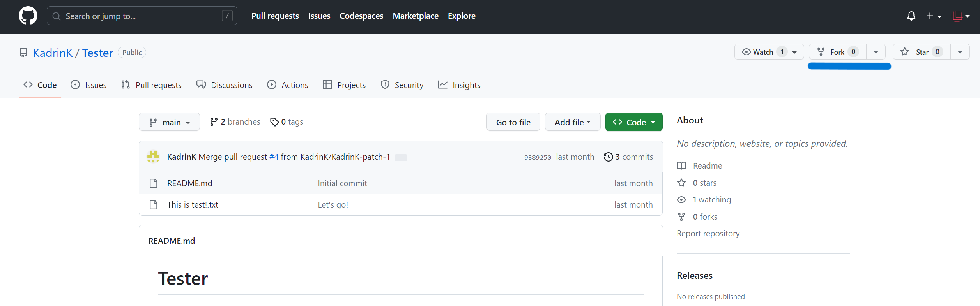This screenshot has width=980, height=306.
Task: Open the This is test!.txt file
Action: 193,204
